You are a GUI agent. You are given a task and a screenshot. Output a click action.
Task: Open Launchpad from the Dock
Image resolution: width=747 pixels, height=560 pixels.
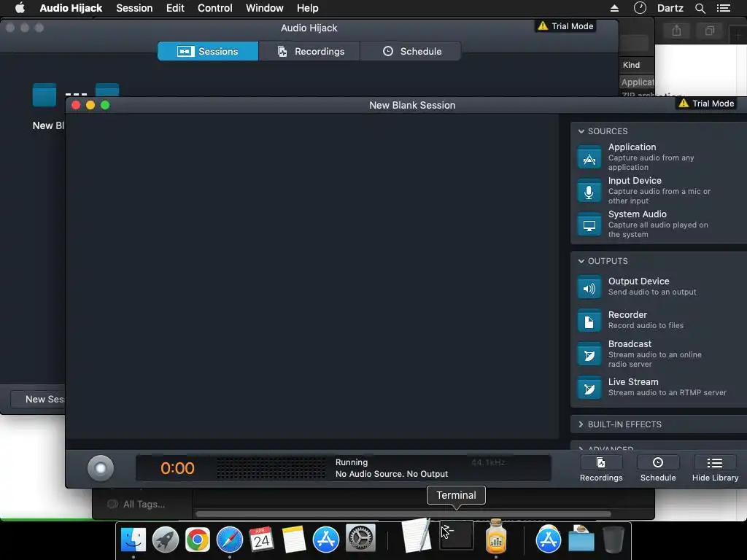[x=166, y=540]
